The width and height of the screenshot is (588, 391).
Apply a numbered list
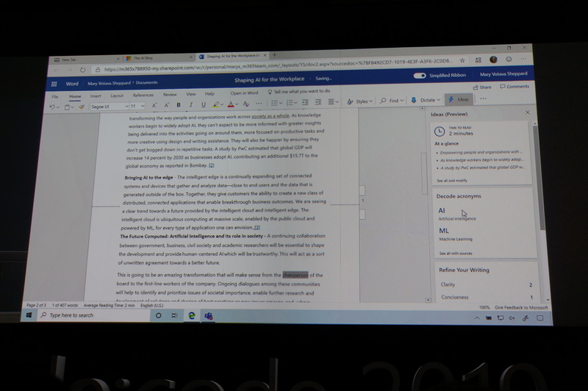pyautogui.click(x=290, y=102)
